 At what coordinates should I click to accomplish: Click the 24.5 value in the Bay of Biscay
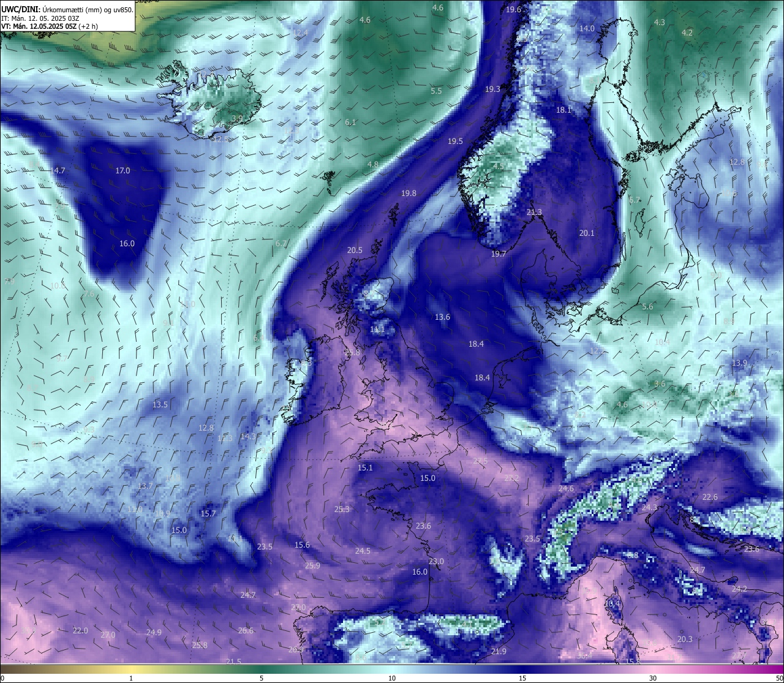[x=363, y=551]
